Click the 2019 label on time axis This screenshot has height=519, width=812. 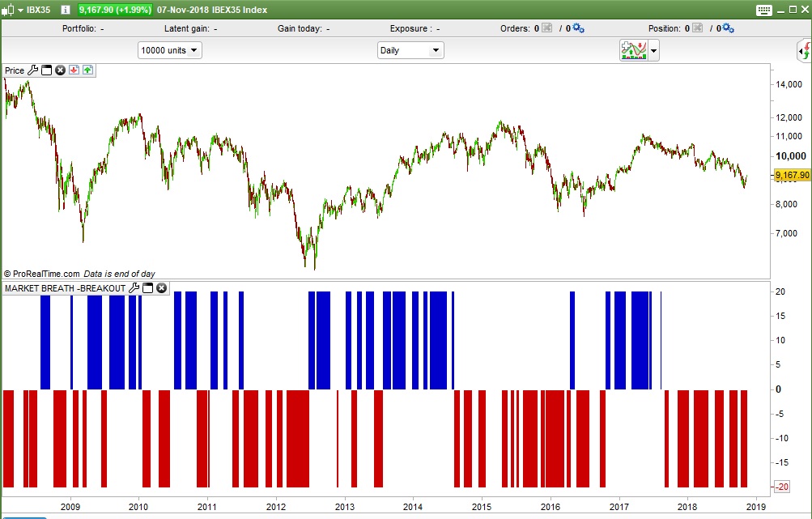point(756,507)
